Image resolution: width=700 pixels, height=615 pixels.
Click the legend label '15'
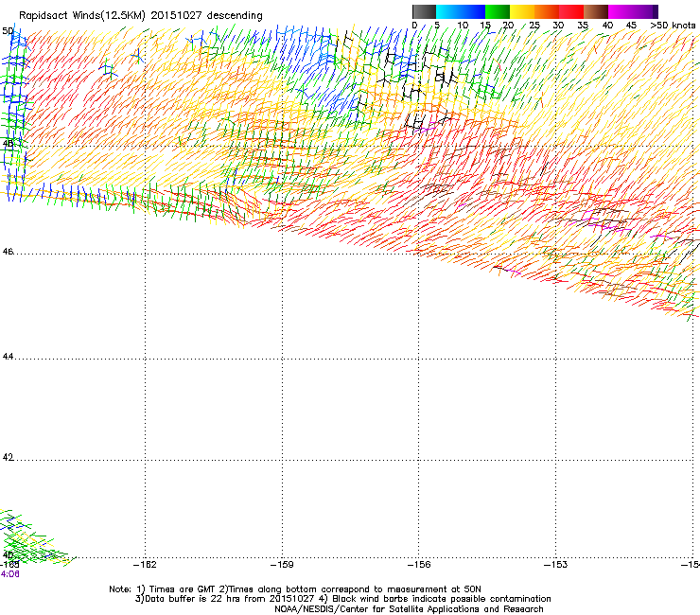pos(485,25)
